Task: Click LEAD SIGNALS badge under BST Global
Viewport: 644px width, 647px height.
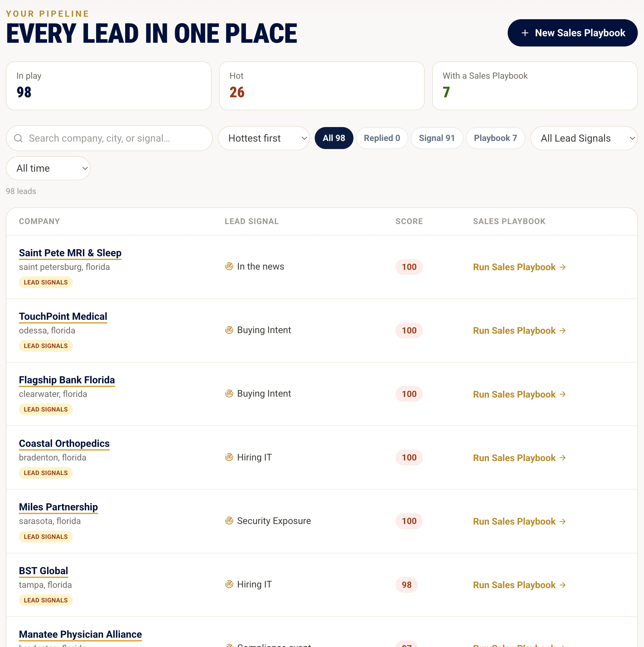Action: pos(46,601)
